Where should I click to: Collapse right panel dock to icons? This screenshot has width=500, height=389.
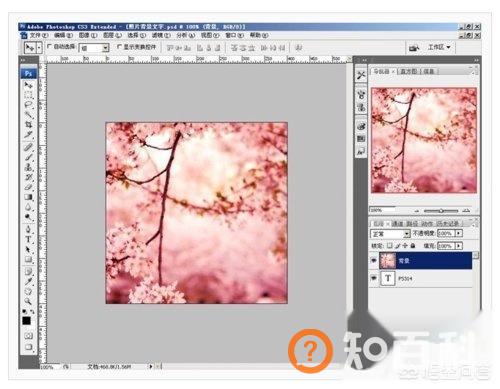(476, 60)
